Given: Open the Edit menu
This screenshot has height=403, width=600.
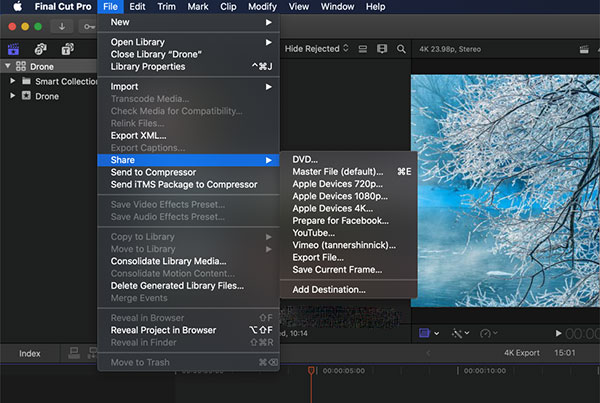Looking at the screenshot, I should pyautogui.click(x=137, y=7).
